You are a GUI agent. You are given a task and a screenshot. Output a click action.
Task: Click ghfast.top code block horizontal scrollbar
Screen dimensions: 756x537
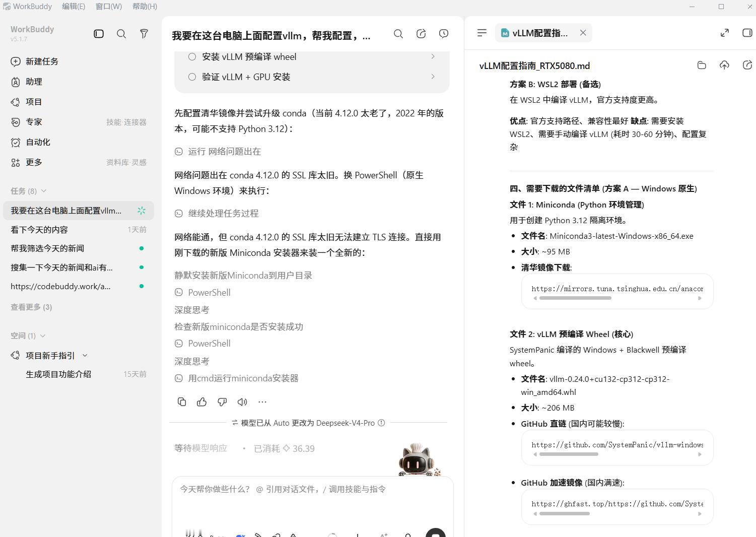(x=564, y=514)
